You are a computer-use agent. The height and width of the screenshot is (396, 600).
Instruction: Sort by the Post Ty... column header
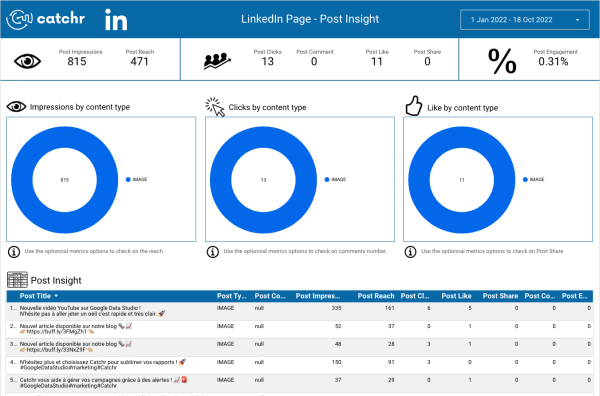(232, 296)
